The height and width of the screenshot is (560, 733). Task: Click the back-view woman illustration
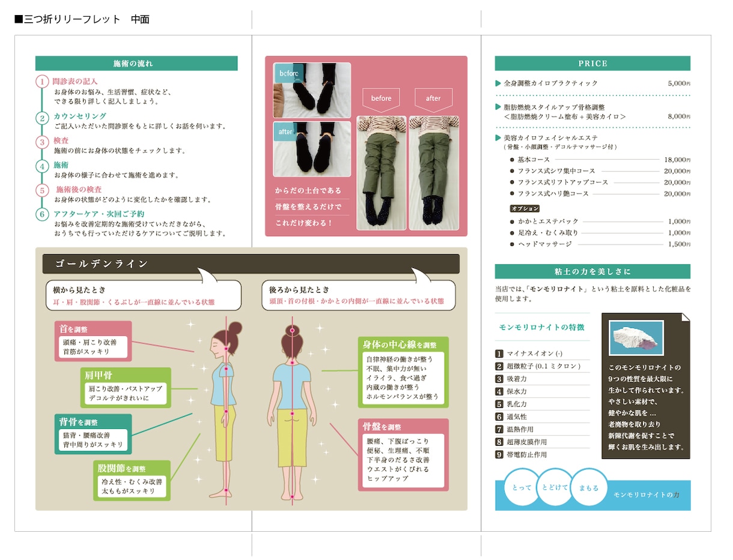[x=292, y=412]
